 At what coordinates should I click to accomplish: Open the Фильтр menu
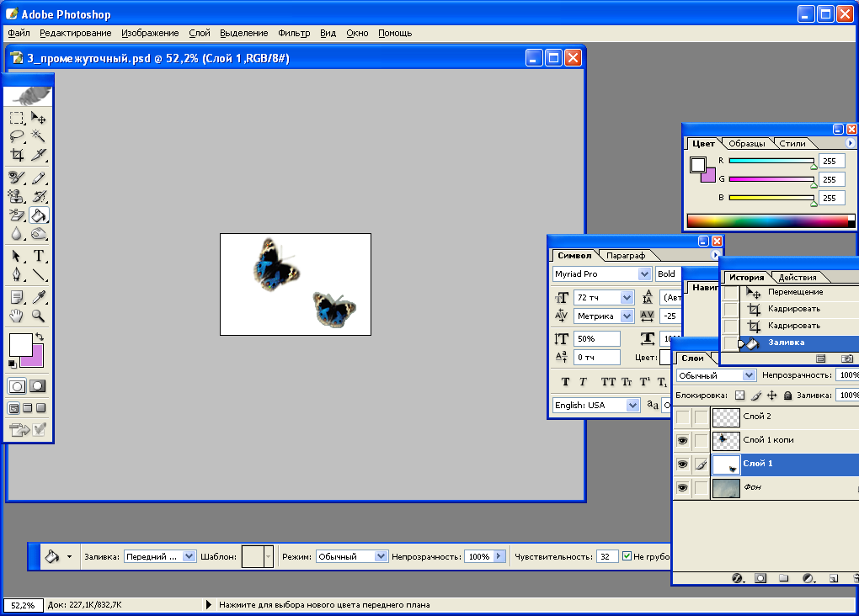point(294,33)
